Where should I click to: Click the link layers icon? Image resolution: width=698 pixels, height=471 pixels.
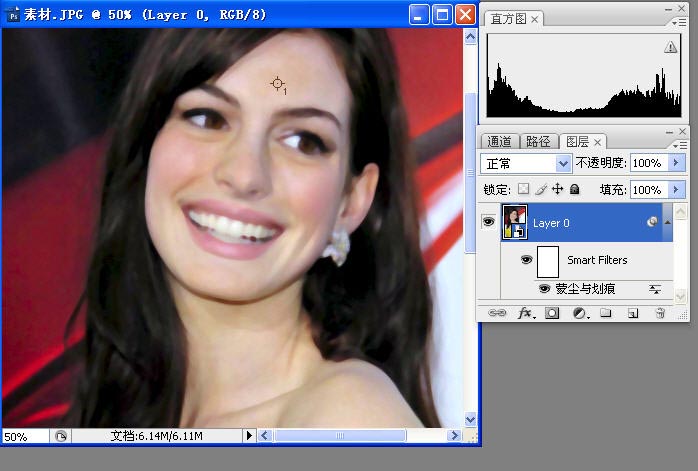point(497,313)
